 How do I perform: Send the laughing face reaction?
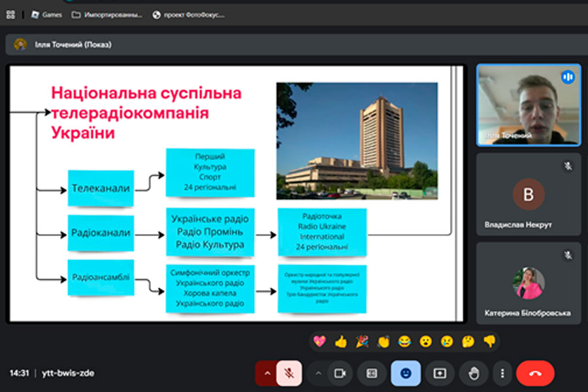click(x=404, y=341)
